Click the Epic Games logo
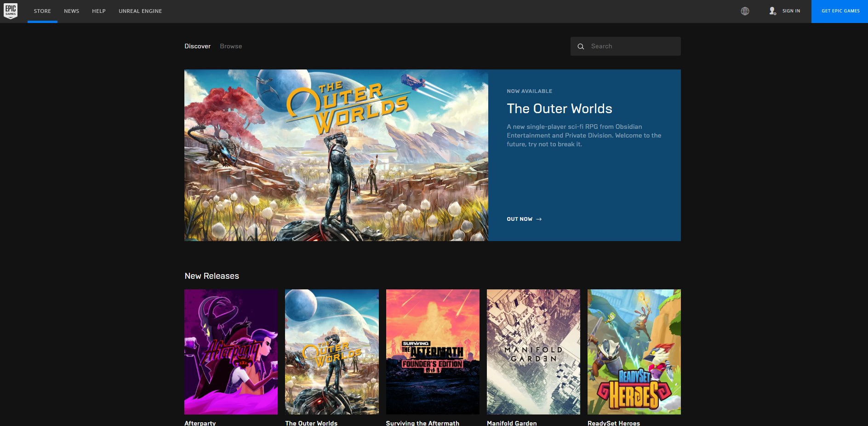 pos(11,11)
